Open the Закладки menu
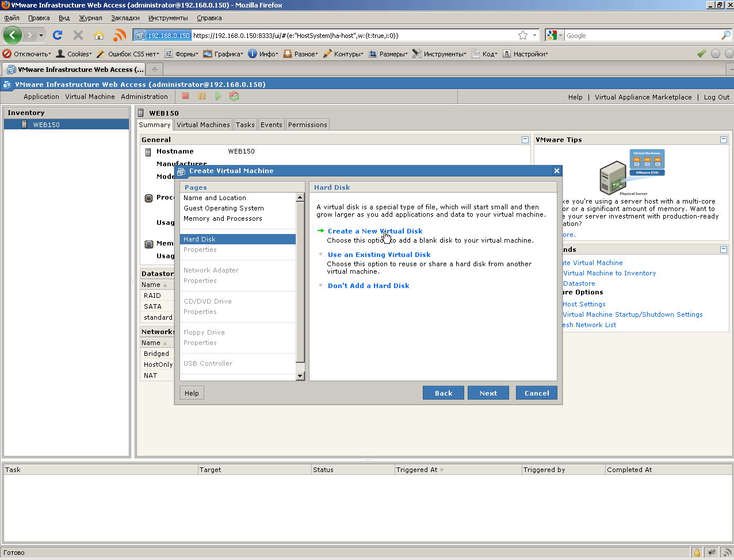The image size is (734, 560). 125,18
